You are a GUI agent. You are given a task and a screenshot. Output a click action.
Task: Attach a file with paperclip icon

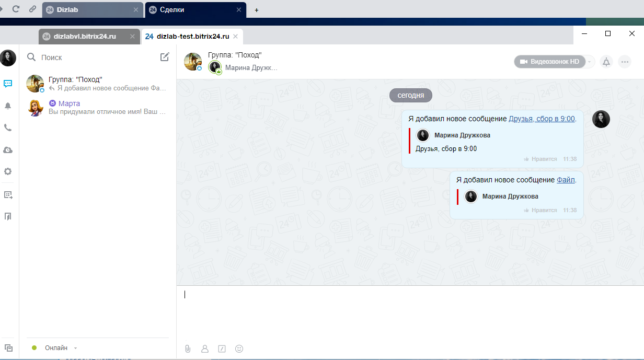(x=188, y=349)
